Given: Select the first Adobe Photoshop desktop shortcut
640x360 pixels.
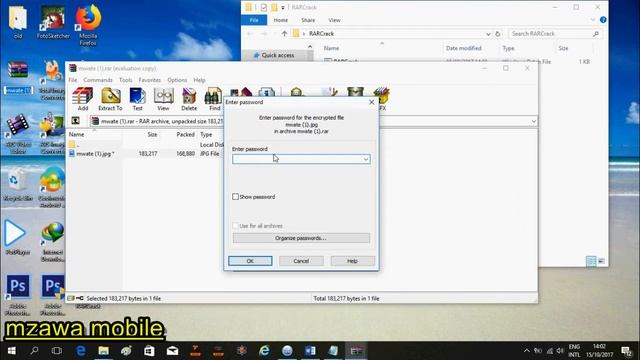Looking at the screenshot, I should [x=18, y=295].
